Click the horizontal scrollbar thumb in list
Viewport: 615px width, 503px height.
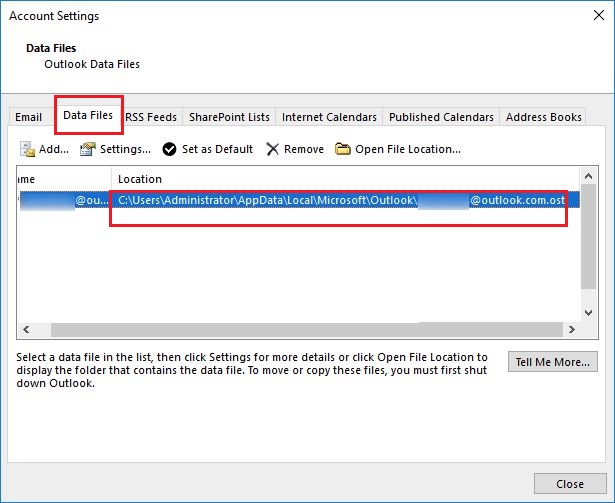(307, 330)
